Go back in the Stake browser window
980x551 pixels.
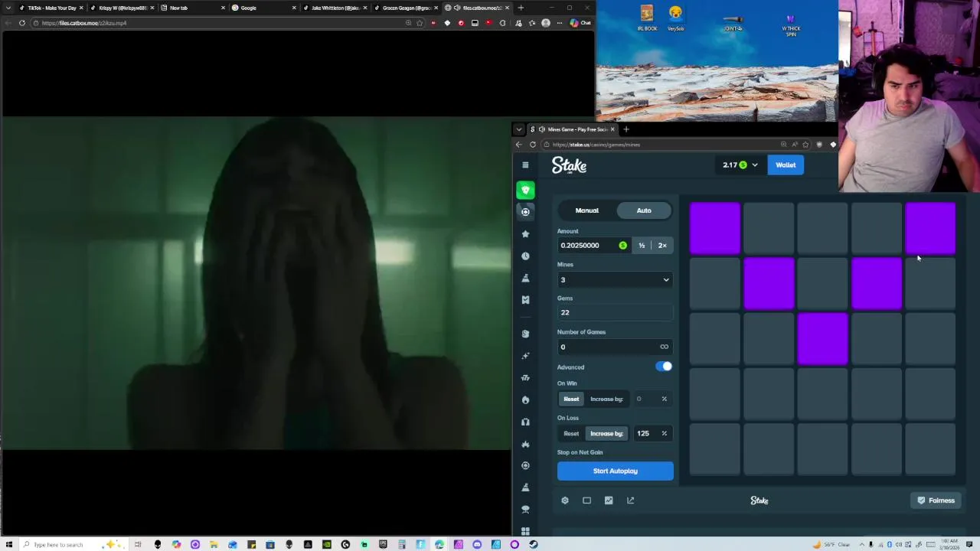pyautogui.click(x=519, y=145)
